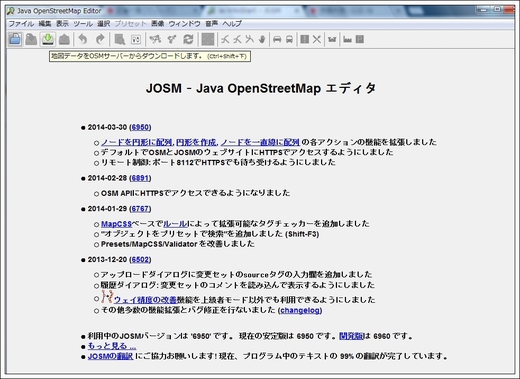
Task: Open the ヘルプ menu
Action: (232, 24)
